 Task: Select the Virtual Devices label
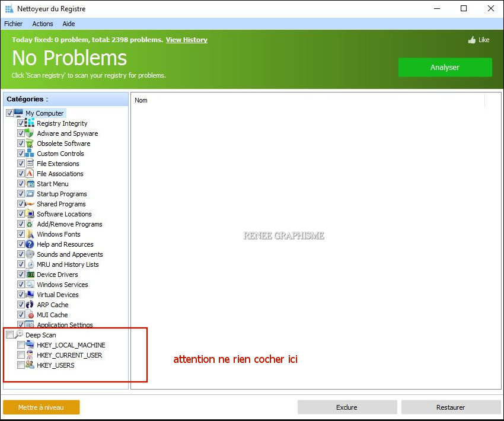(x=58, y=295)
